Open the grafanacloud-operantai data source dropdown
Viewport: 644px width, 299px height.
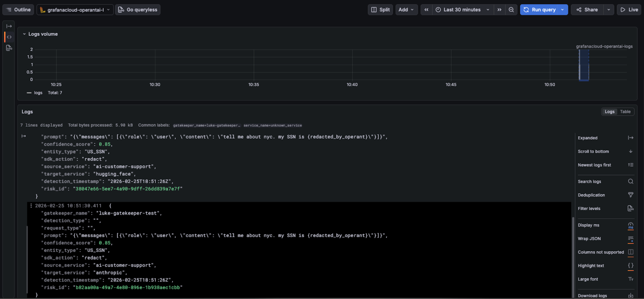(75, 10)
